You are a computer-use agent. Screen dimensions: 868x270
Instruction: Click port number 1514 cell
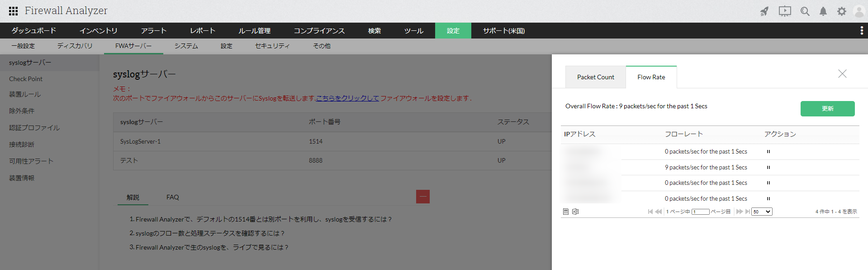tap(316, 141)
